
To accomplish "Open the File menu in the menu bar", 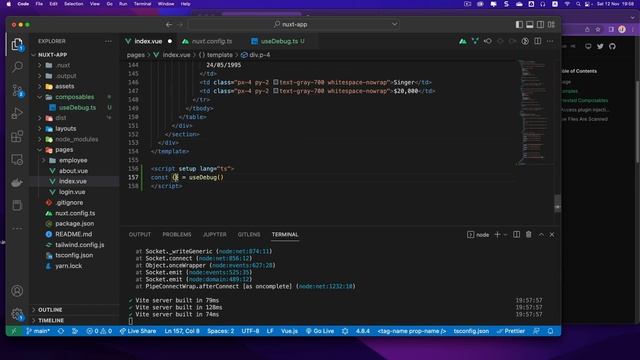I will click(39, 4).
